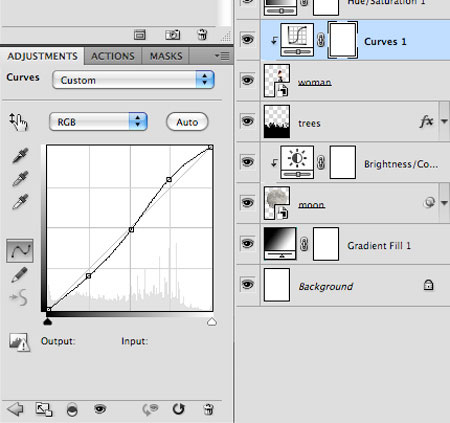Click smart filter icon on moon layer

click(x=429, y=202)
